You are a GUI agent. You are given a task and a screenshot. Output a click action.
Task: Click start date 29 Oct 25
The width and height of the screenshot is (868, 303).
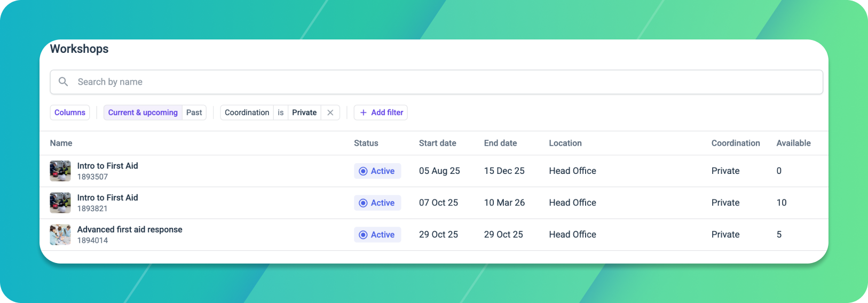click(x=438, y=235)
